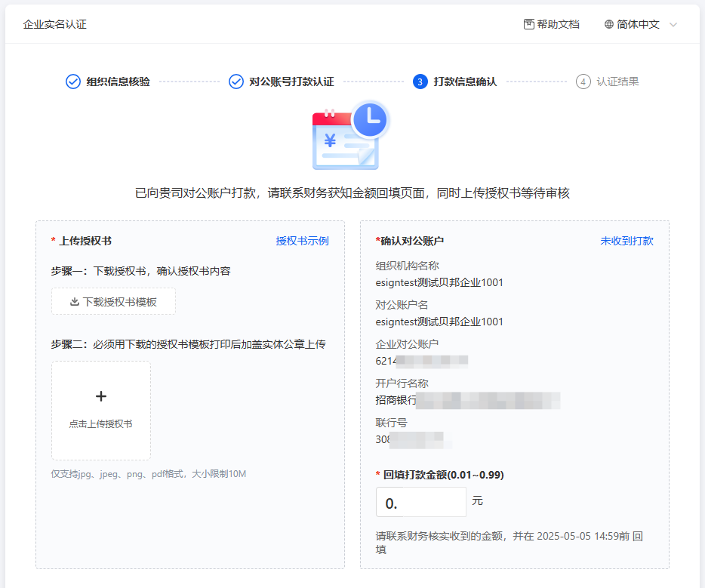
Task: Click the help document book icon
Action: (529, 24)
